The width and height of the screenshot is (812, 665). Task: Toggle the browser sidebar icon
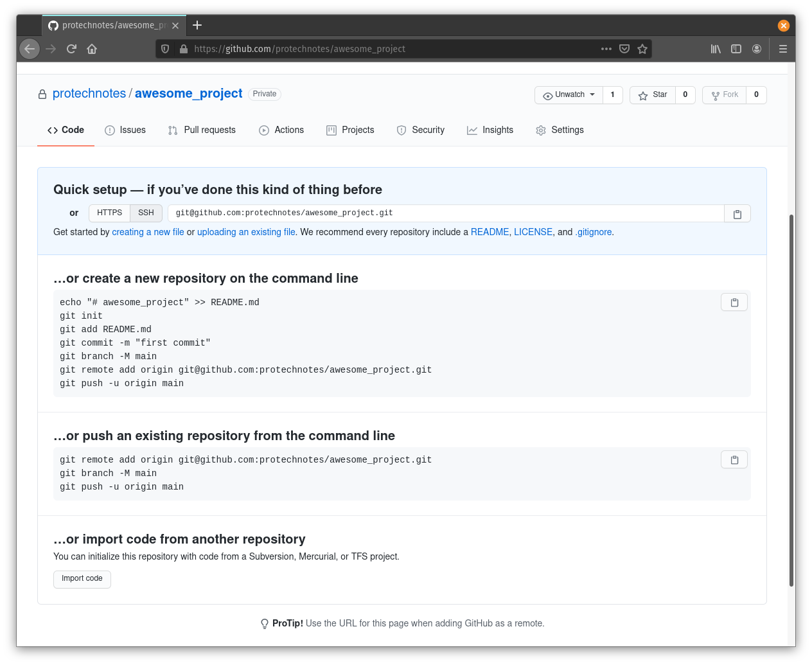pos(736,49)
